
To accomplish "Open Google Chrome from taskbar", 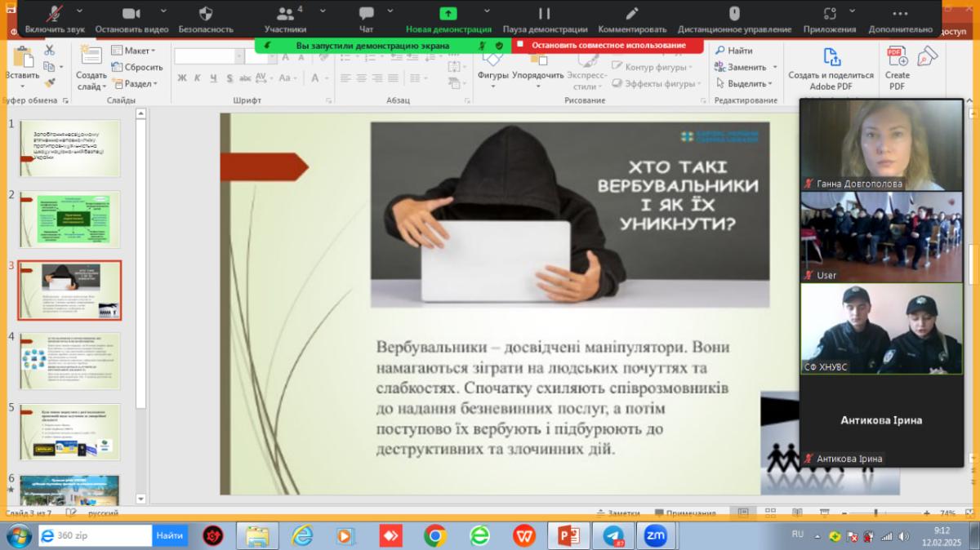I will (434, 535).
